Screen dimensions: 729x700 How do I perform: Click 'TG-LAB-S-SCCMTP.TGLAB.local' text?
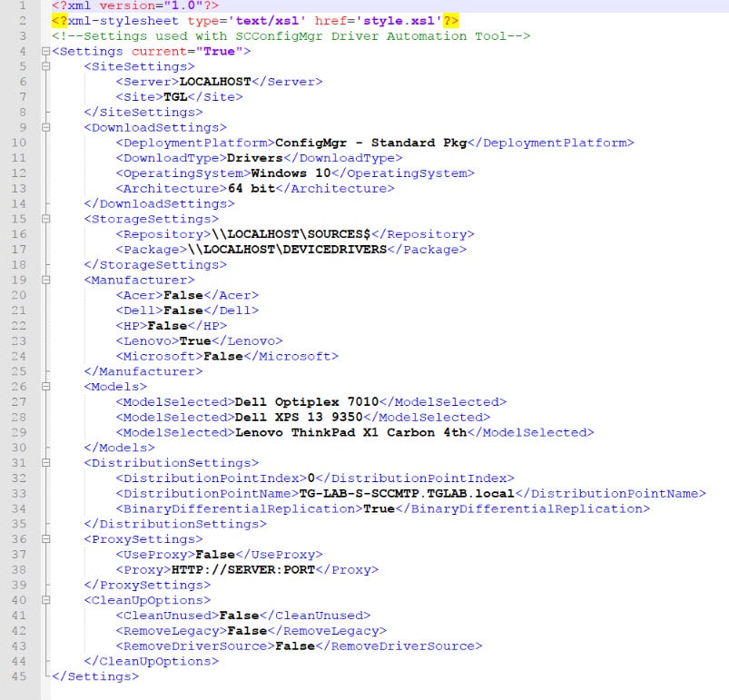407,494
